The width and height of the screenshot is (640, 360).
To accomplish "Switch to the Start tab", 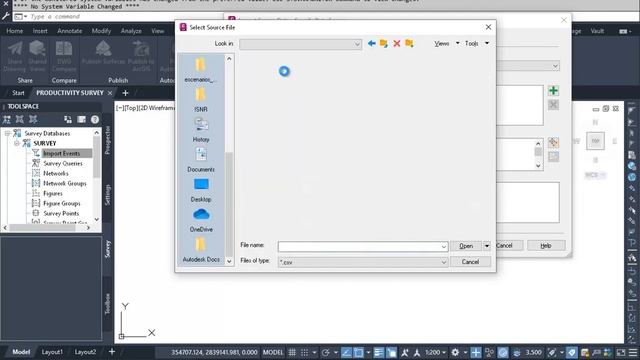I will [18, 93].
